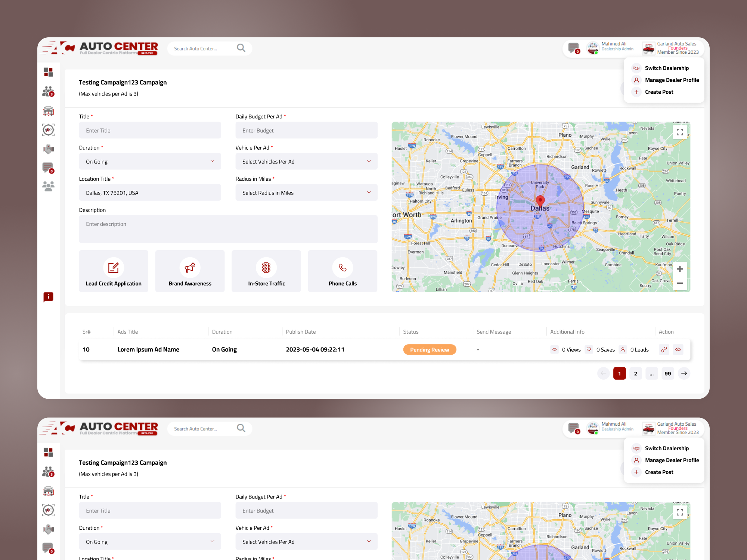747x560 pixels.
Task: Expand the Duration On Going dropdown
Action: (x=150, y=162)
